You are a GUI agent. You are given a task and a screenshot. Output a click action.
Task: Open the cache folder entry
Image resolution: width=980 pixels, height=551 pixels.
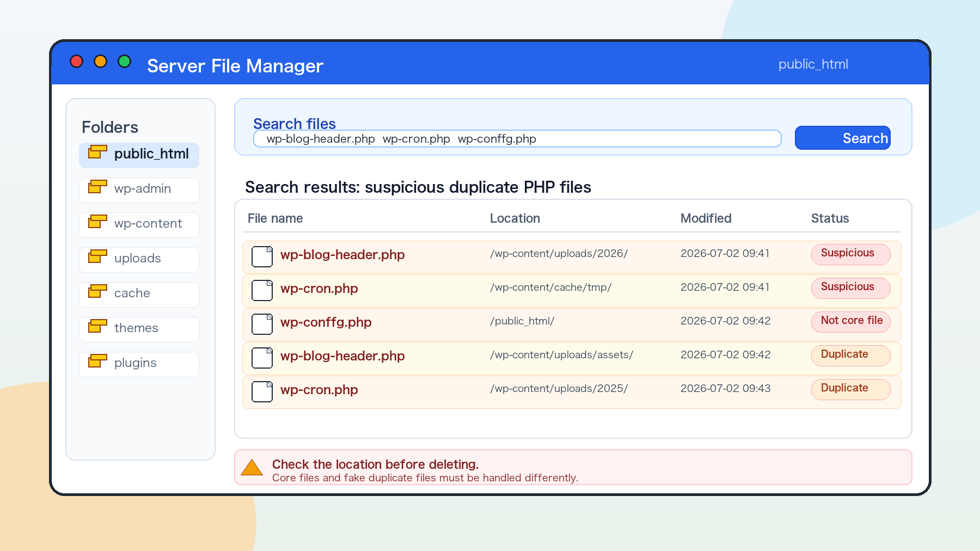coord(139,295)
